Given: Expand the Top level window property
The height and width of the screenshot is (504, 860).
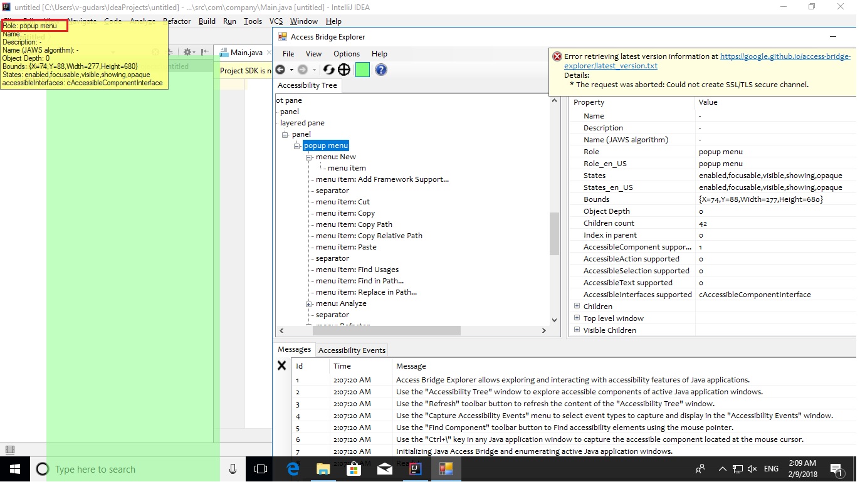Looking at the screenshot, I should click(x=576, y=318).
